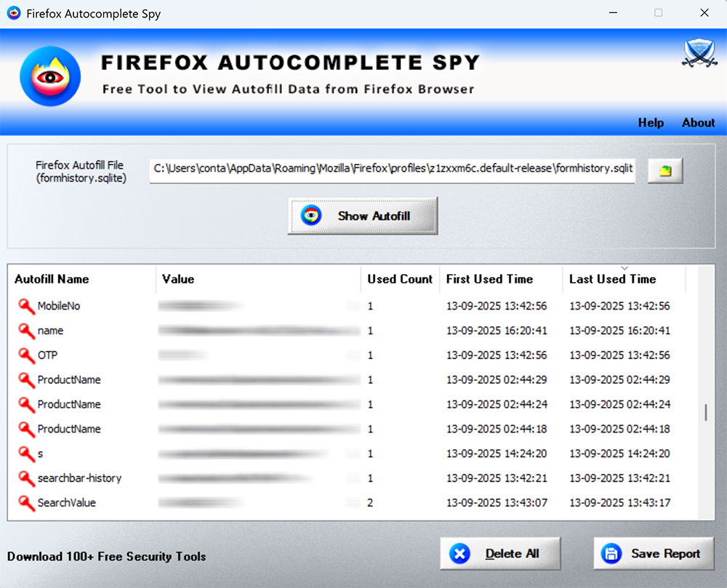Click the Firefox Autocomplete Spy eye logo
Image resolution: width=727 pixels, height=588 pixels.
point(49,76)
